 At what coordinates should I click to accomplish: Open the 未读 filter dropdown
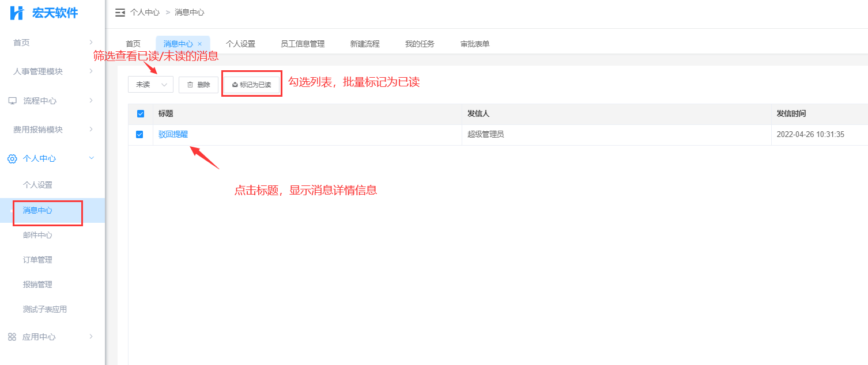[x=150, y=85]
